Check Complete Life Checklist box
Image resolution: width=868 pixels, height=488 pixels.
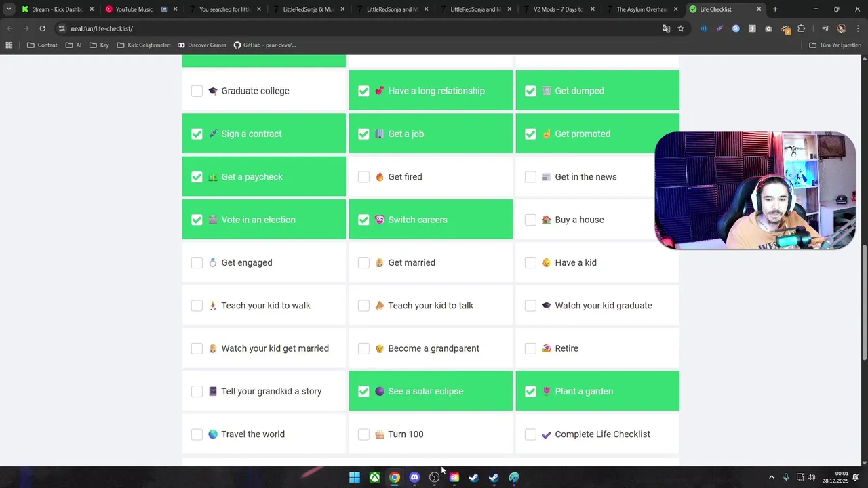pos(530,434)
